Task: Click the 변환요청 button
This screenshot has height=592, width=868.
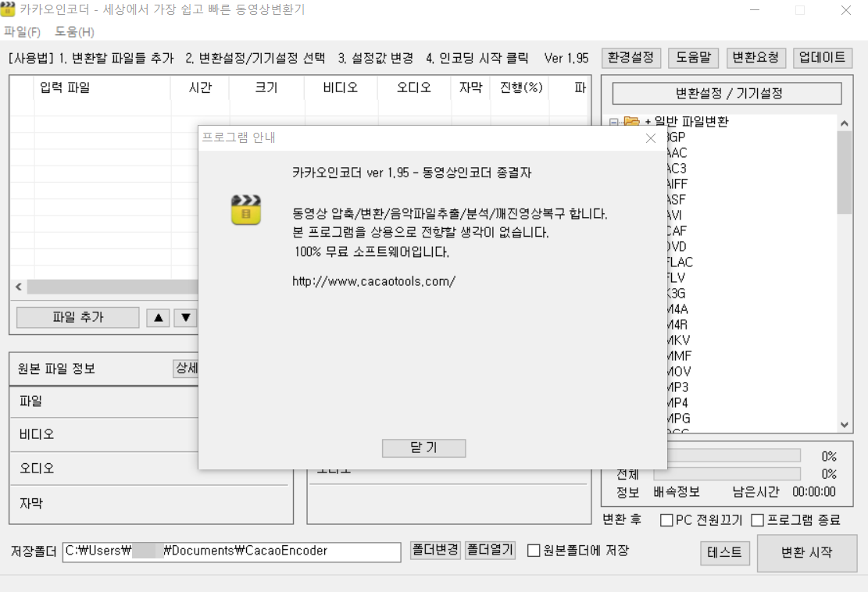Action: [x=755, y=58]
